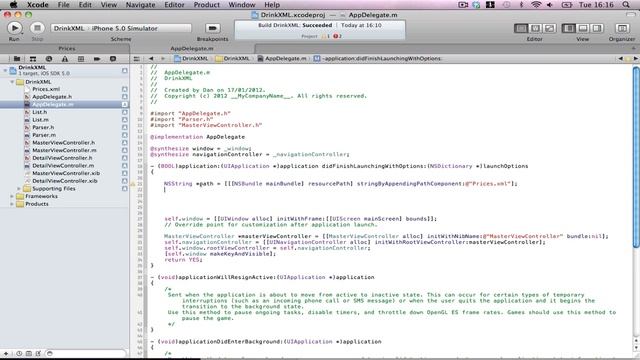Open the Help menu
Image resolution: width=640 pixels, height=360 pixels.
click(272, 5)
